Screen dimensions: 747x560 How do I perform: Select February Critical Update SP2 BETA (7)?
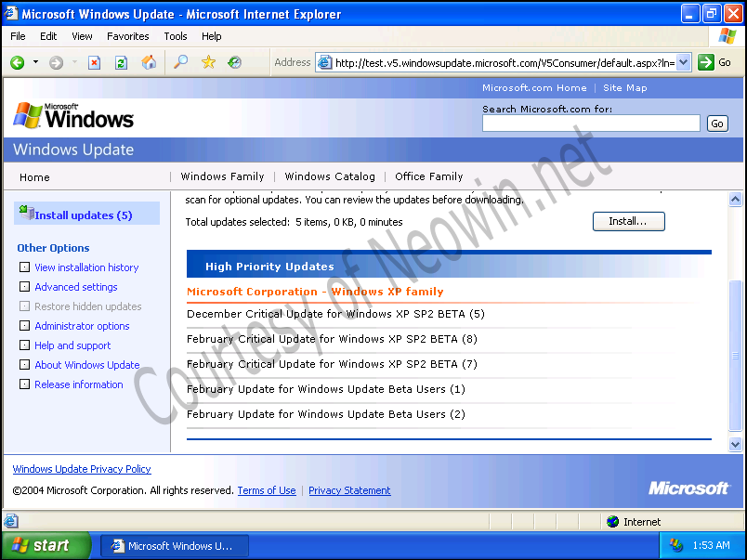pyautogui.click(x=332, y=364)
